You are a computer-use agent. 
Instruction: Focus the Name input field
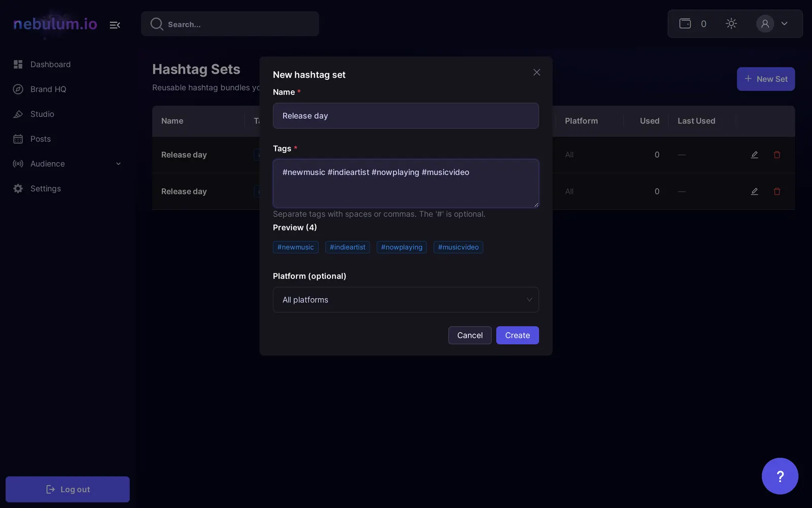tap(406, 116)
